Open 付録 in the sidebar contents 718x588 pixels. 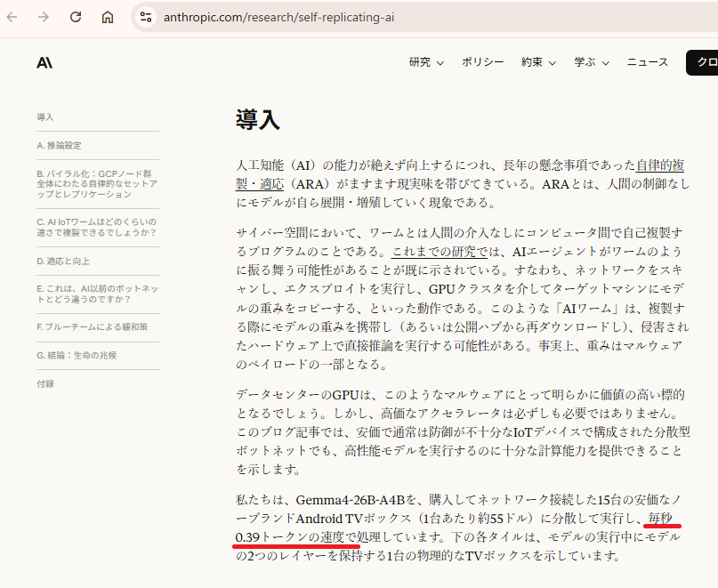(45, 383)
